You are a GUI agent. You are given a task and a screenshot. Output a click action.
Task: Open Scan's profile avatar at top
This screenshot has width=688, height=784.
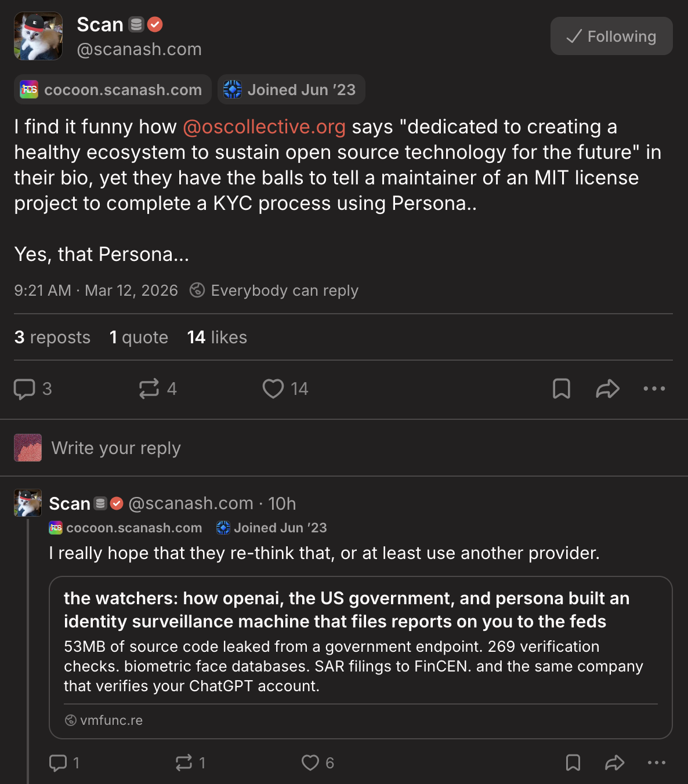tap(38, 36)
